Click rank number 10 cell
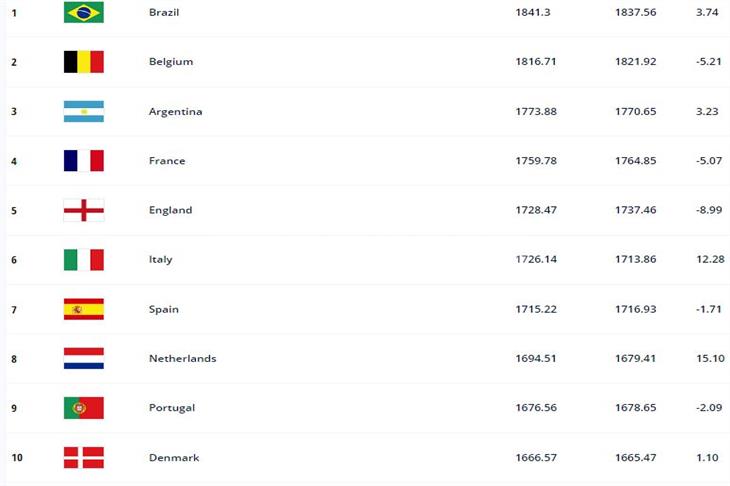 [x=17, y=458]
